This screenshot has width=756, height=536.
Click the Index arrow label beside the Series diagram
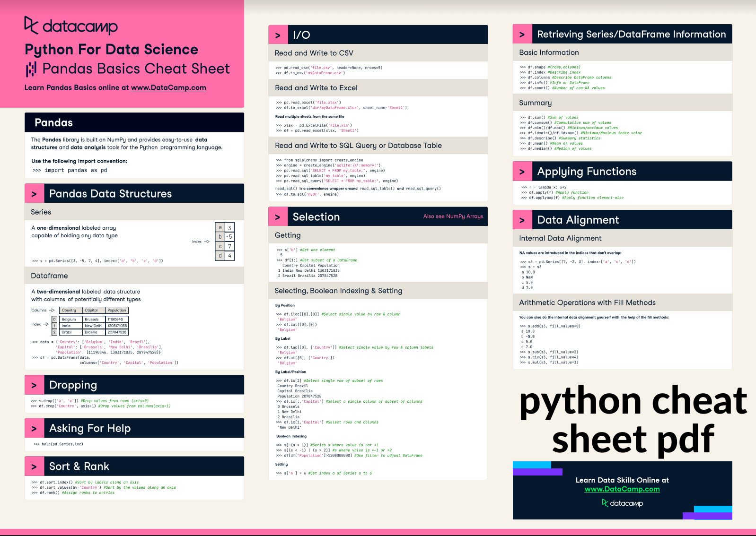201,242
